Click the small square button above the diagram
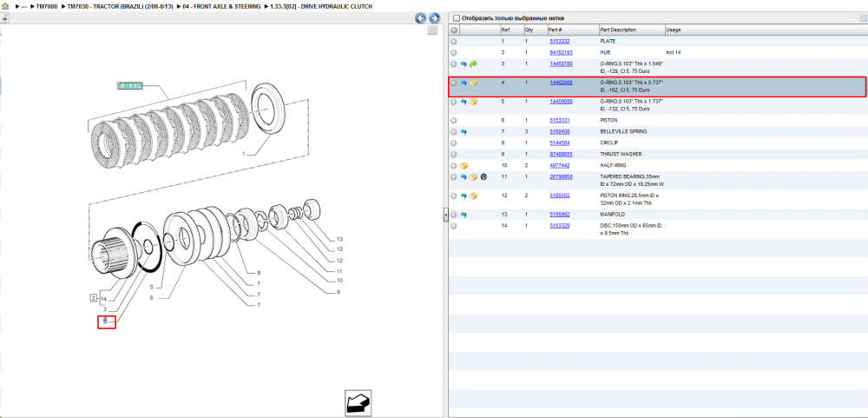 click(432, 30)
